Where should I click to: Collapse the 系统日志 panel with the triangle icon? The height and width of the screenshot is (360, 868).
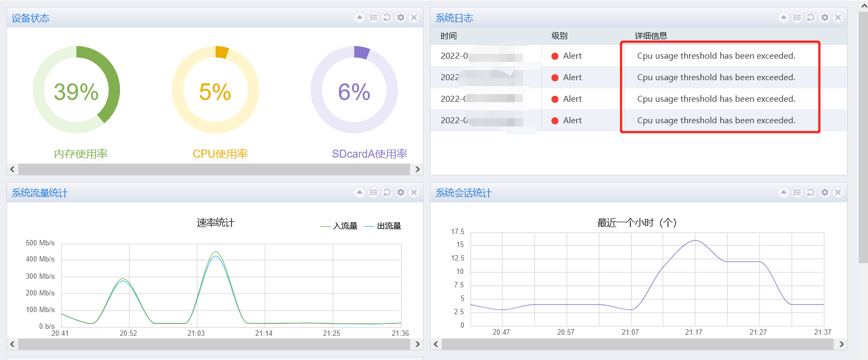point(784,17)
